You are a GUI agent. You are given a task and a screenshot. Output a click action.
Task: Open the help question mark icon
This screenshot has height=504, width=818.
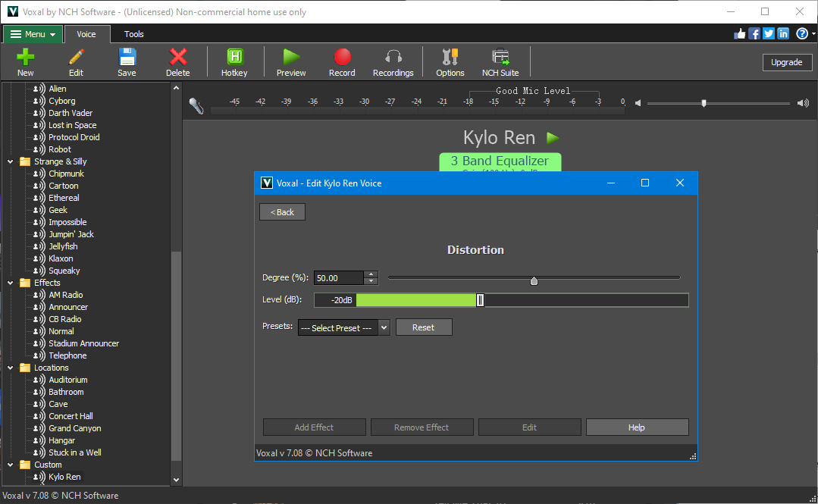point(802,34)
